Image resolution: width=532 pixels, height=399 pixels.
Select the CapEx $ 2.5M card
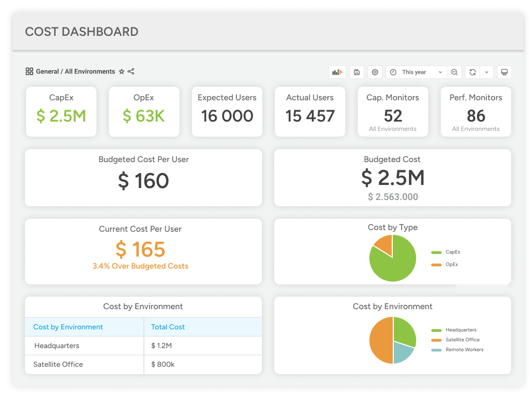tap(61, 112)
